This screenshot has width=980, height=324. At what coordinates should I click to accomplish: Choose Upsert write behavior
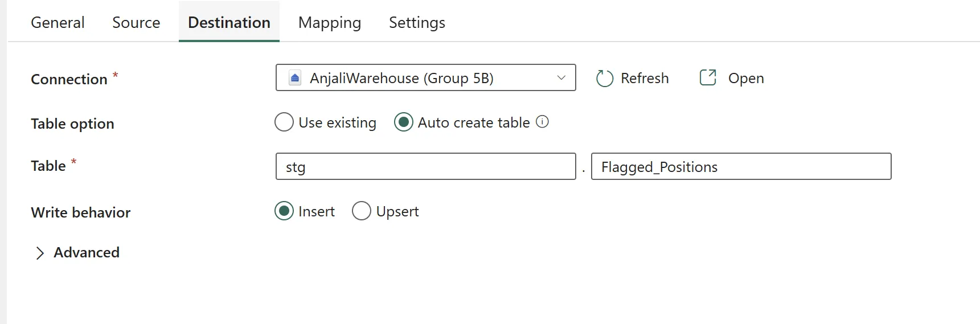(x=362, y=211)
